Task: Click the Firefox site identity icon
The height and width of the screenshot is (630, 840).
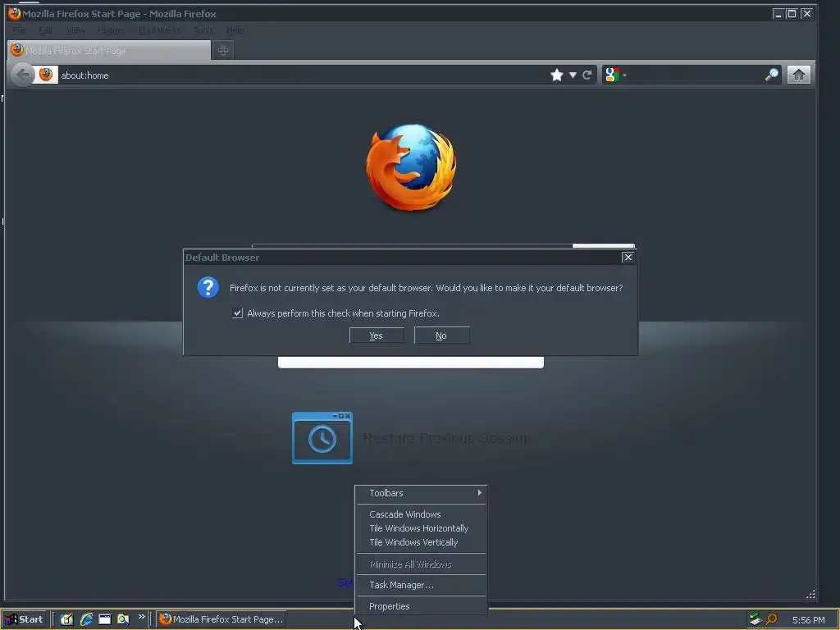Action: (x=46, y=75)
